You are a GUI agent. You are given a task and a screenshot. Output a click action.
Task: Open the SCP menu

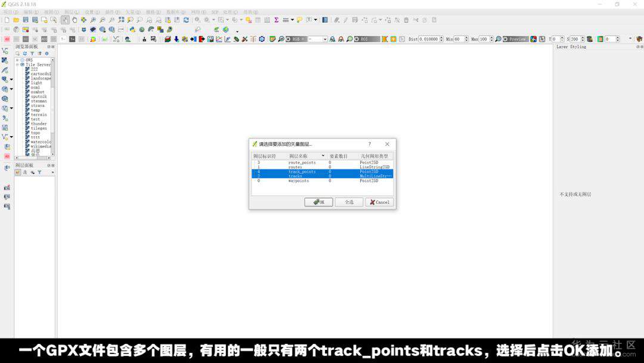click(x=215, y=13)
